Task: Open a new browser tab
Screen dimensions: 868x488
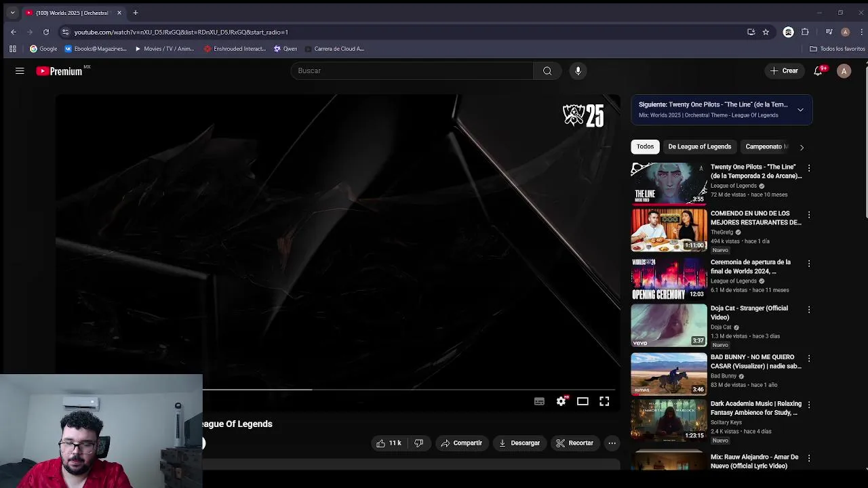Action: (x=135, y=12)
